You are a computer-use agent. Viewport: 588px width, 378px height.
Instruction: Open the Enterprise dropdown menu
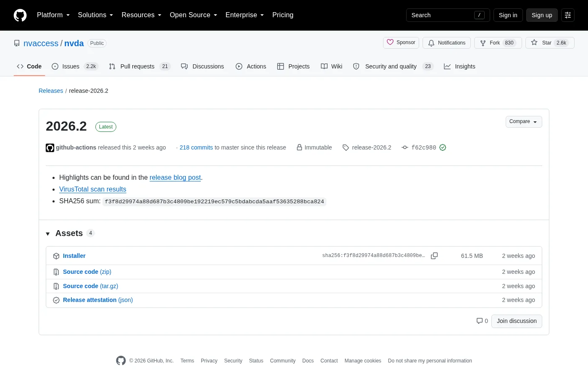[x=244, y=15]
